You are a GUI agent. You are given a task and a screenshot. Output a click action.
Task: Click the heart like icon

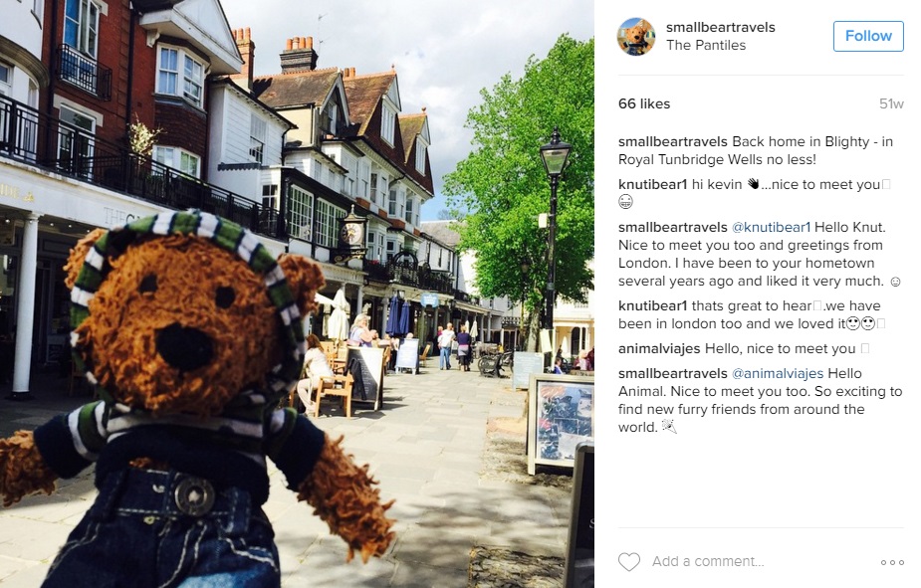pyautogui.click(x=629, y=561)
